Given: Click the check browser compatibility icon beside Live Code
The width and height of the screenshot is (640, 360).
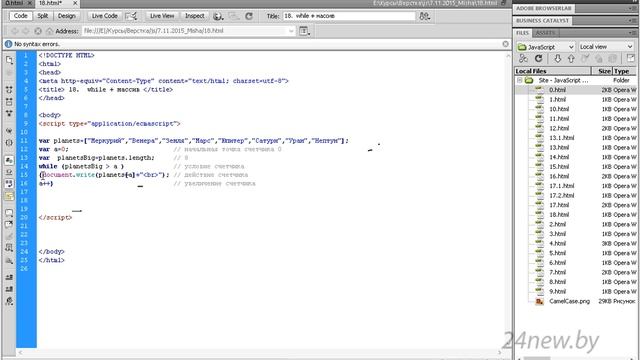Looking at the screenshot, I should 131,16.
